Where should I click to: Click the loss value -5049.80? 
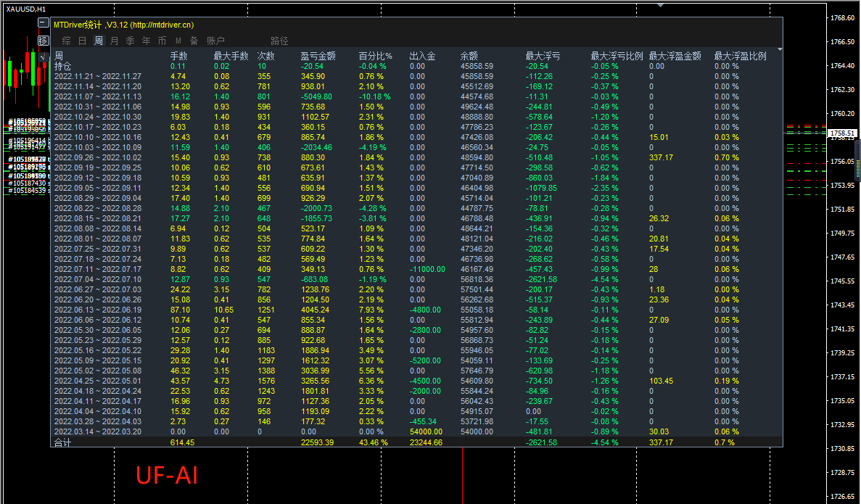316,96
